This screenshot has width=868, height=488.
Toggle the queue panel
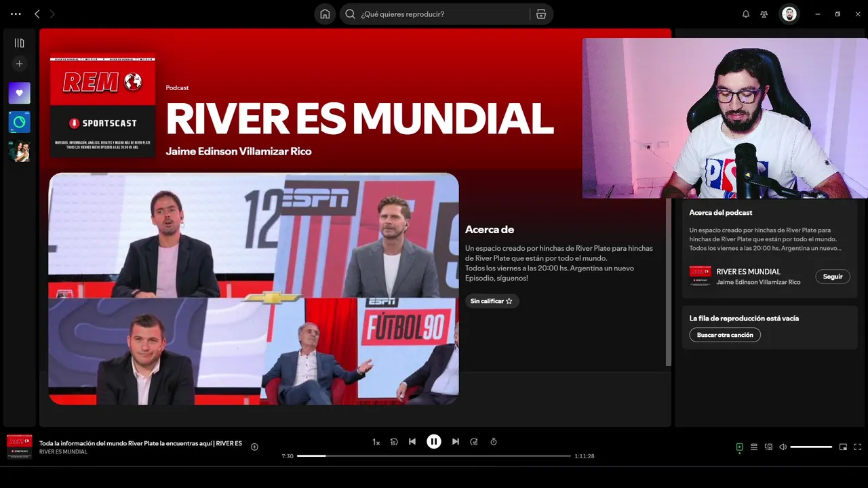(754, 447)
